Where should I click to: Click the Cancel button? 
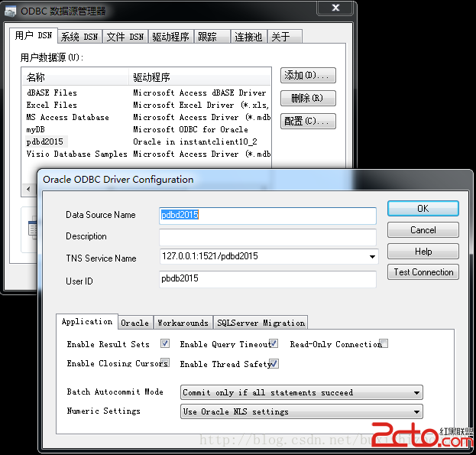423,230
